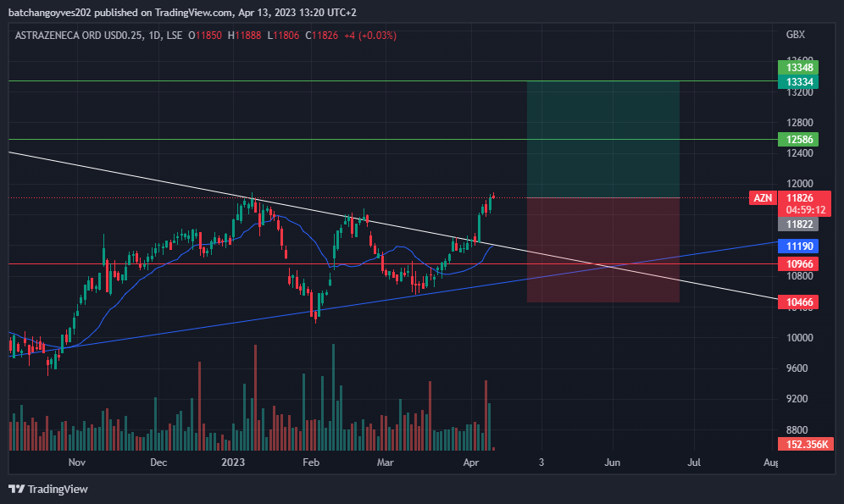Click the GBX currency label
844x504 pixels.
tap(795, 35)
